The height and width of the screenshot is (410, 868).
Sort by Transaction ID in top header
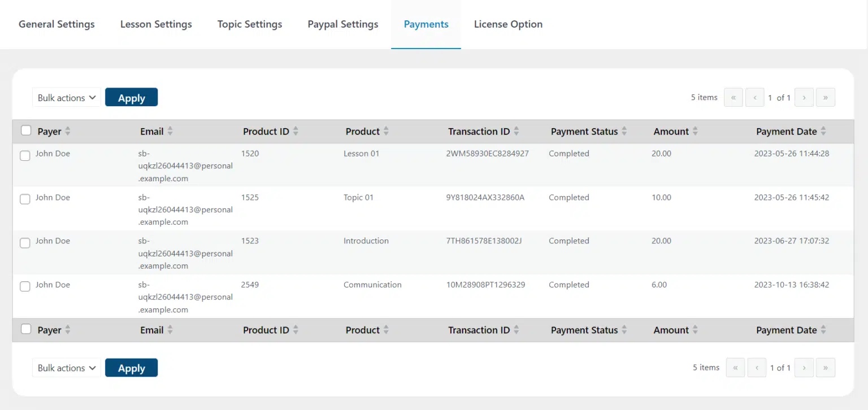tap(517, 132)
